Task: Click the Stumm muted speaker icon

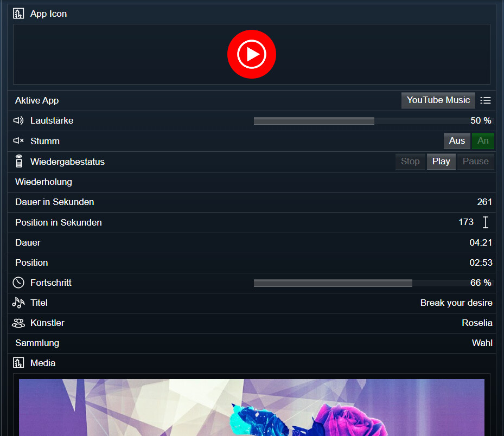Action: (18, 141)
